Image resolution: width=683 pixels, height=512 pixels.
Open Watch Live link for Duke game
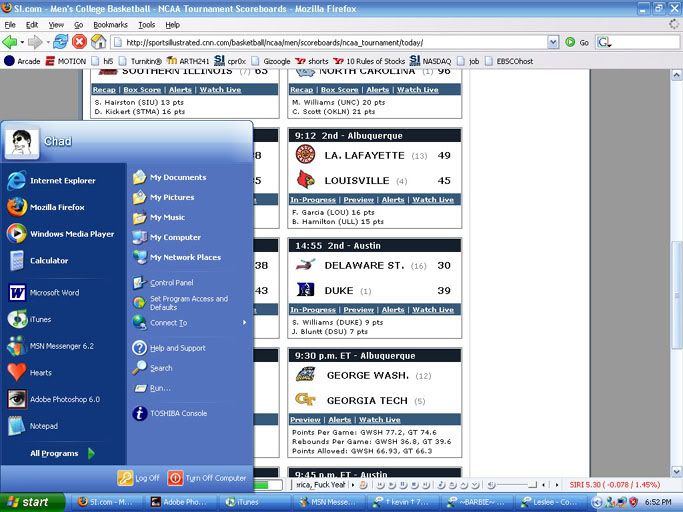[433, 309]
